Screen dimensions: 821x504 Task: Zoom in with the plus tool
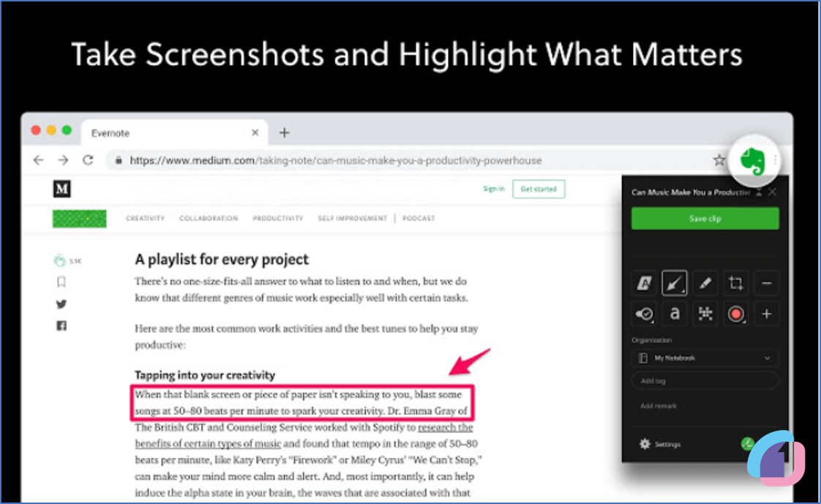[x=767, y=314]
